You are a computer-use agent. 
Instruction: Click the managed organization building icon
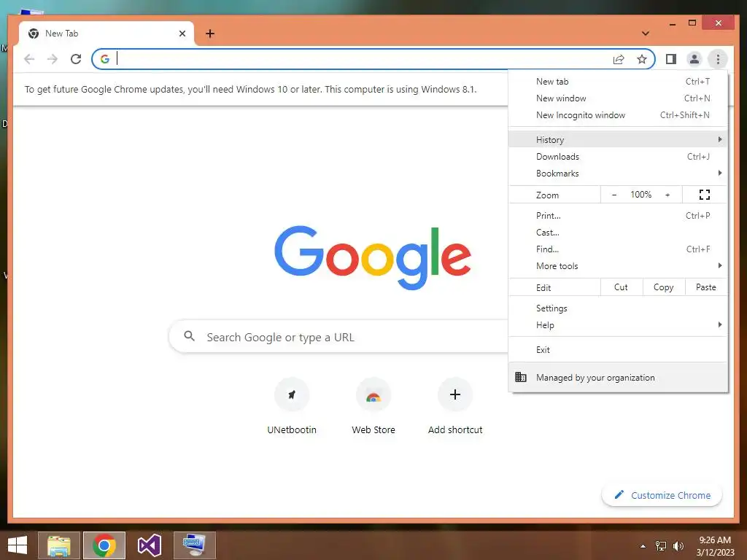coord(521,377)
